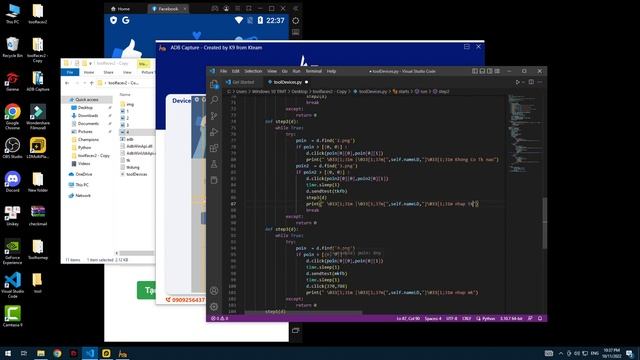Open Action Center notification icon in tray
Image resolution: width=640 pixels, height=360 pixels.
point(630,353)
